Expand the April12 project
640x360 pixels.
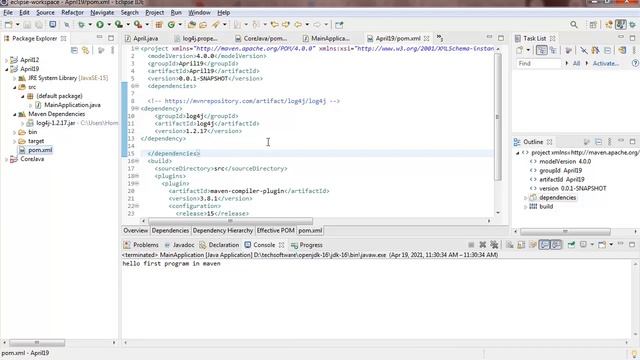(7, 60)
